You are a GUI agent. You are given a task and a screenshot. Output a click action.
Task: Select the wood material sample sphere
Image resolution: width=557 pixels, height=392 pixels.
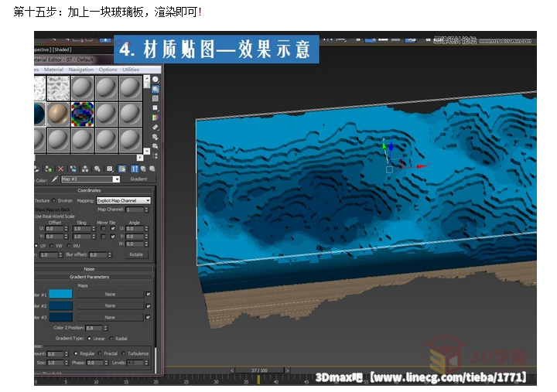58,114
